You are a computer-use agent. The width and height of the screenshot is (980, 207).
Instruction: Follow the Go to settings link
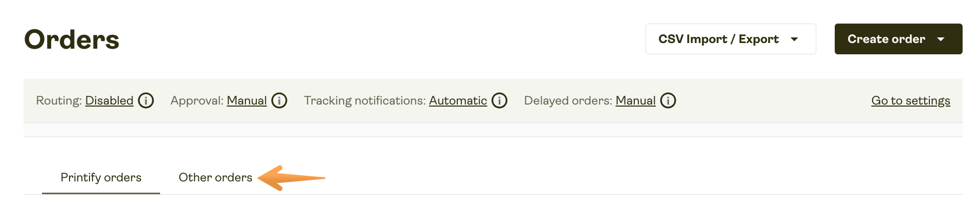click(910, 100)
